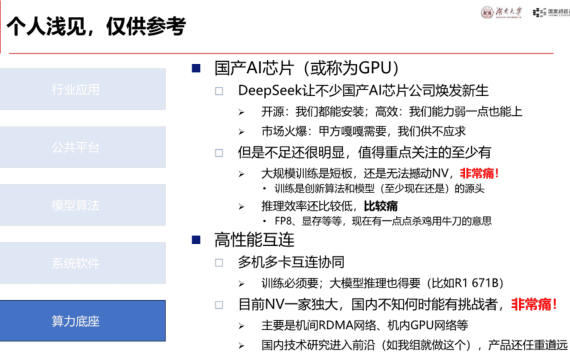Select the 系统软件 sidebar block

point(83,263)
